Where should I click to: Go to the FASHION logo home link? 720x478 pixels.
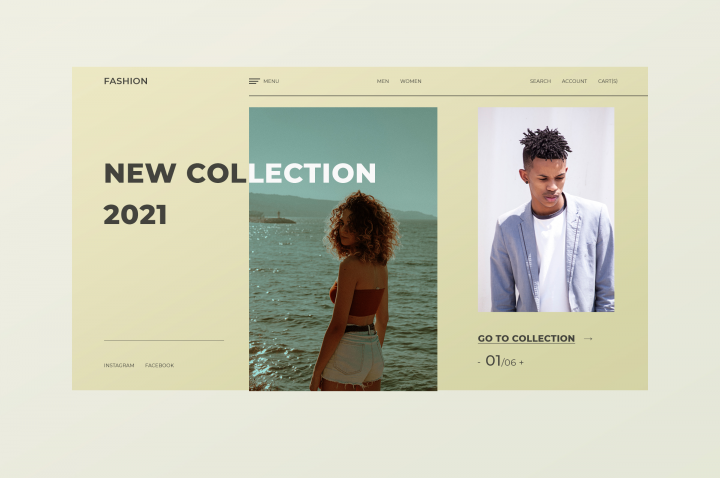coord(126,81)
